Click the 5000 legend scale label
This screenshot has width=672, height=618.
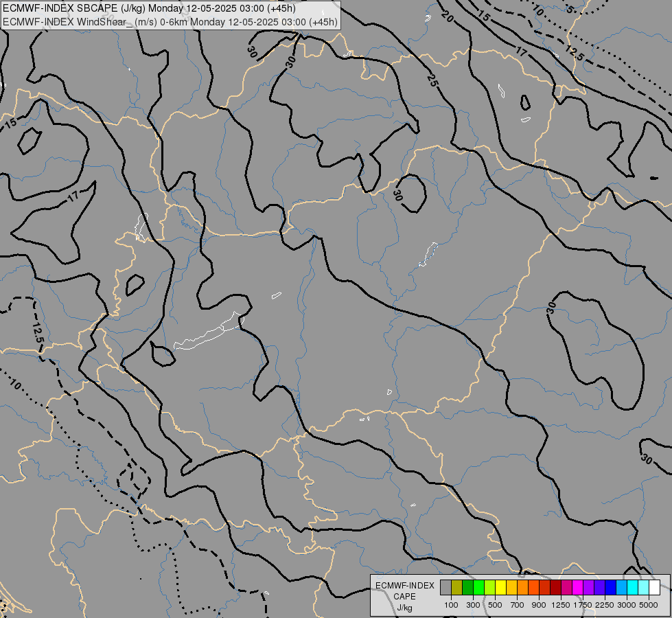click(649, 605)
